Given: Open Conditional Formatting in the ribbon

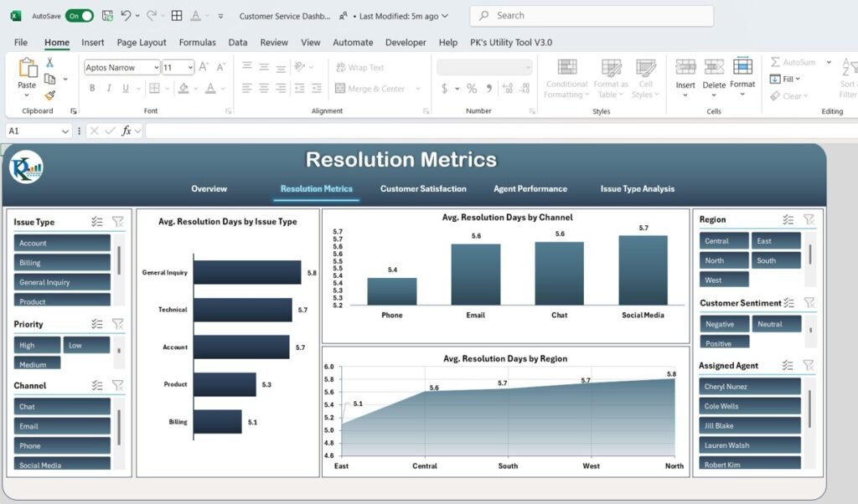Looking at the screenshot, I should 566,80.
